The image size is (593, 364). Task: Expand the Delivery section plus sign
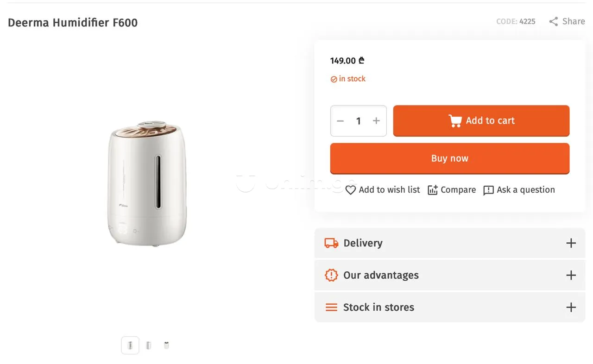tap(571, 243)
